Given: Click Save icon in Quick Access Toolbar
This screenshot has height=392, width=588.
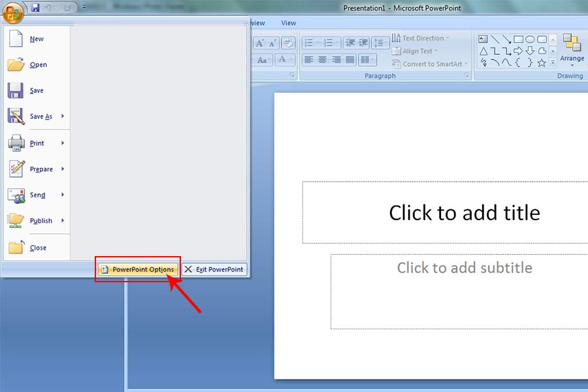Looking at the screenshot, I should pos(36,7).
